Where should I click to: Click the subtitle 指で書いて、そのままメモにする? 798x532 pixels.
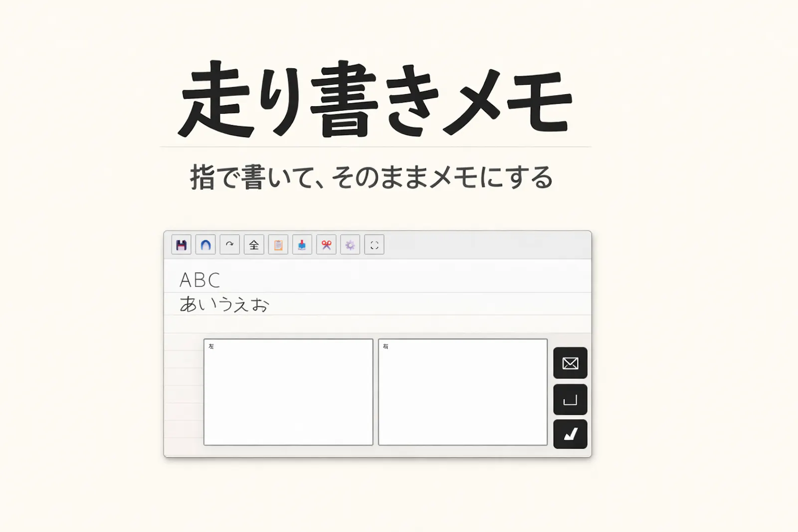[x=372, y=177]
